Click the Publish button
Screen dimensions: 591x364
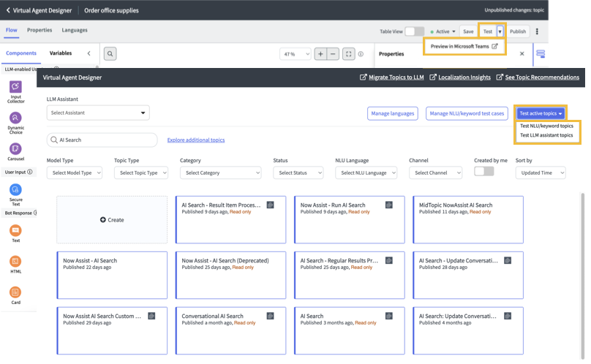518,31
